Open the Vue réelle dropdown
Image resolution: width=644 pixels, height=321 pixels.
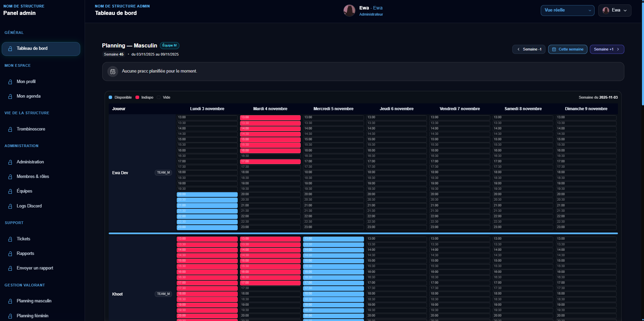coord(567,10)
